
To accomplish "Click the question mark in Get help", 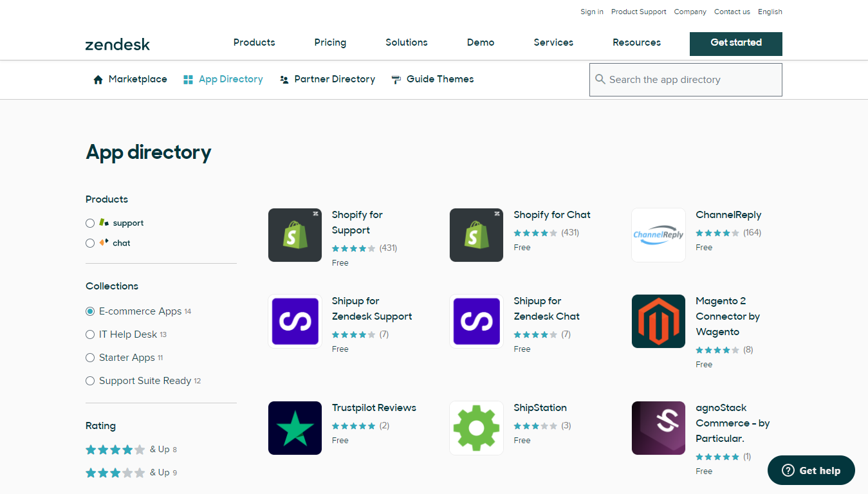I will (x=788, y=470).
